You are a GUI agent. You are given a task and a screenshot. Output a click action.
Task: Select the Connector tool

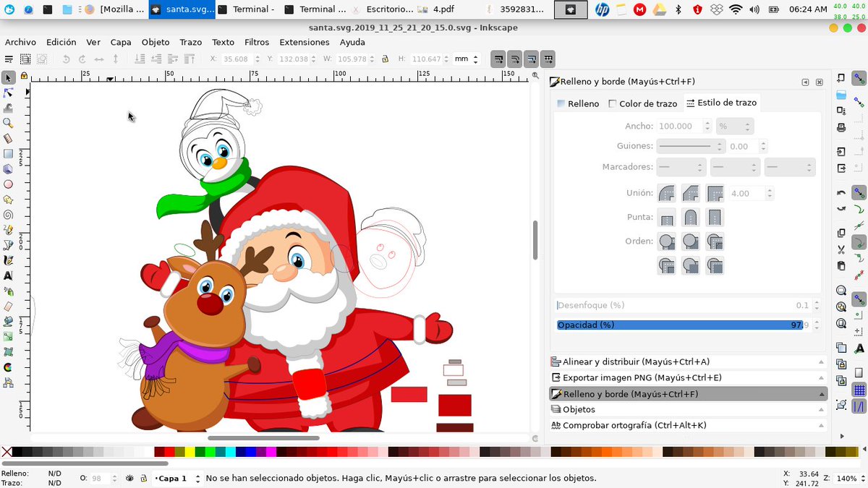[x=9, y=382]
